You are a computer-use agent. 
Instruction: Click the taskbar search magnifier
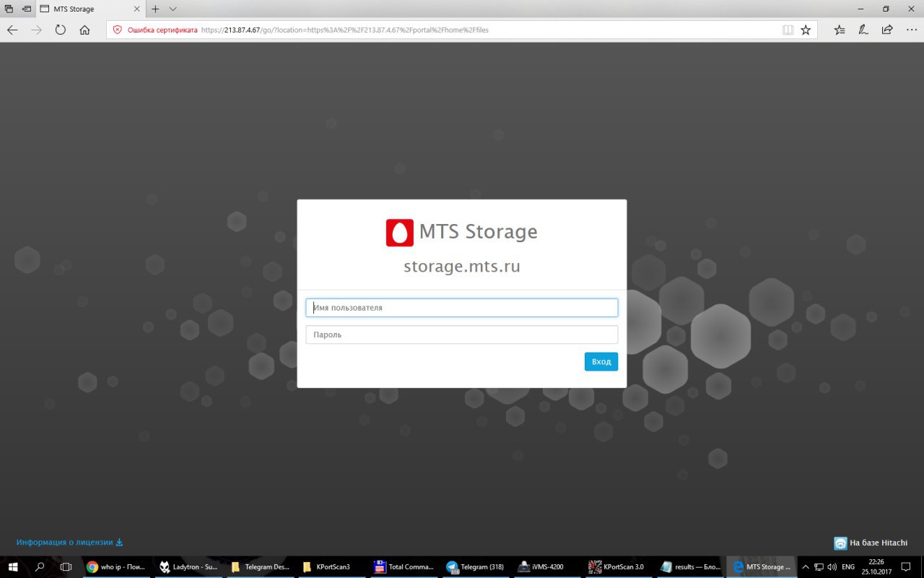[x=40, y=567]
